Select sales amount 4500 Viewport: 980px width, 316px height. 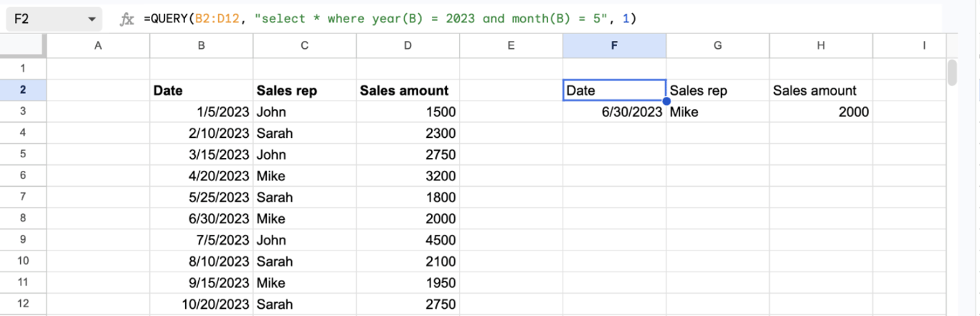pyautogui.click(x=408, y=240)
